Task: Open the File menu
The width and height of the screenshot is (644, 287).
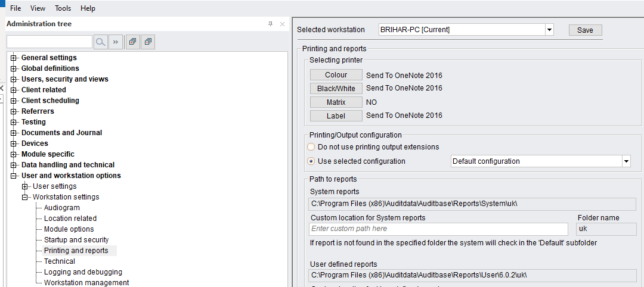Action: coord(16,8)
